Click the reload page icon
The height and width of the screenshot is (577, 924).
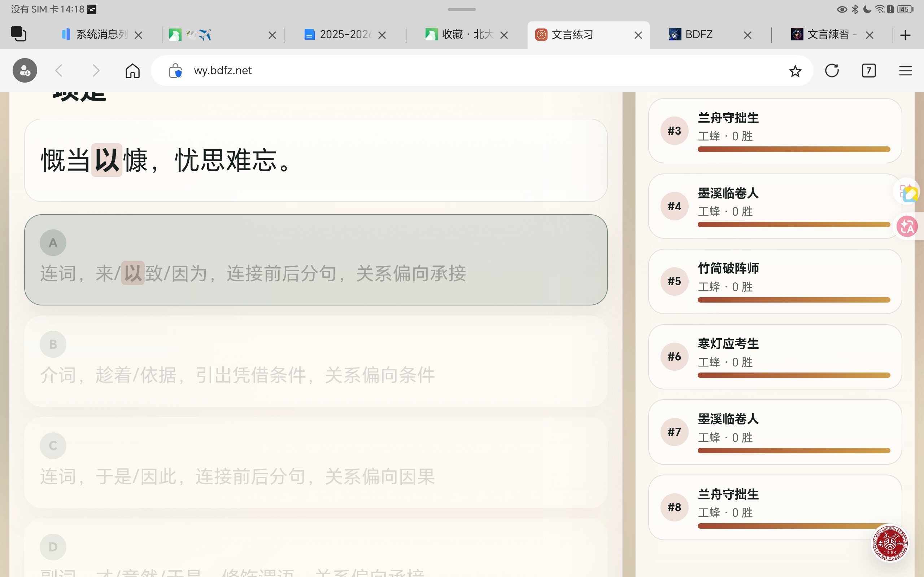(x=832, y=71)
